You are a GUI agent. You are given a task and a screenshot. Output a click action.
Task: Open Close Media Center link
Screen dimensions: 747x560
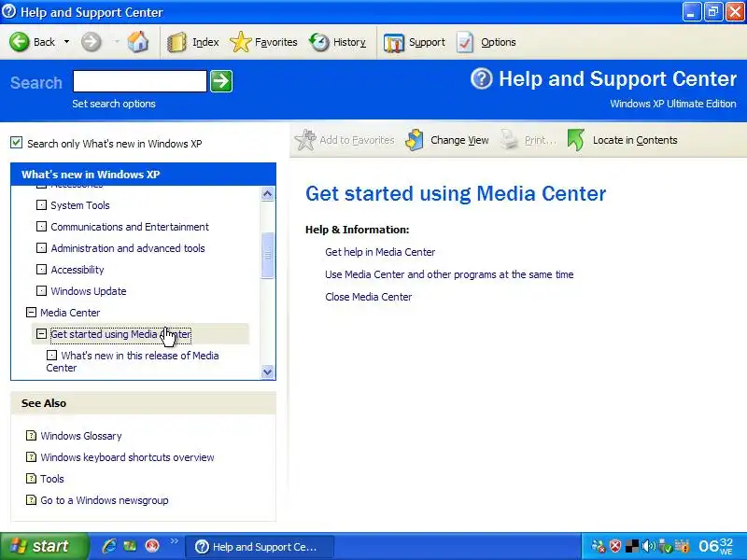point(368,297)
